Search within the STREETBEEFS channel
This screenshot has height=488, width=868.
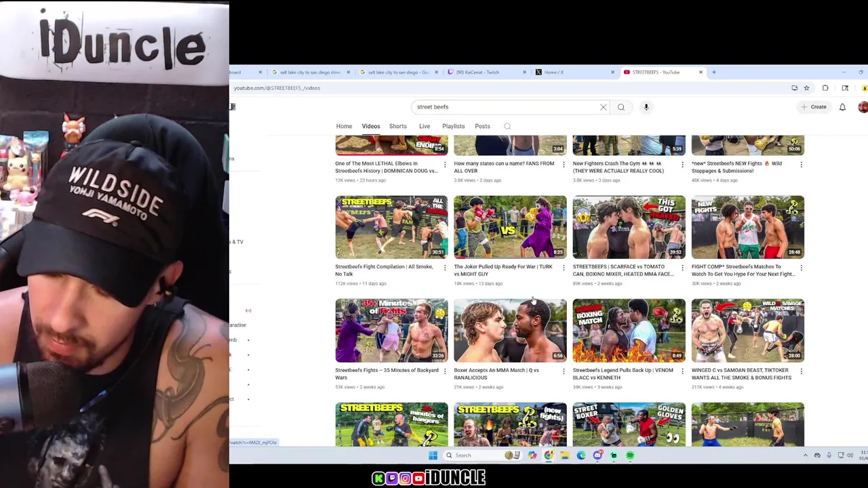507,126
